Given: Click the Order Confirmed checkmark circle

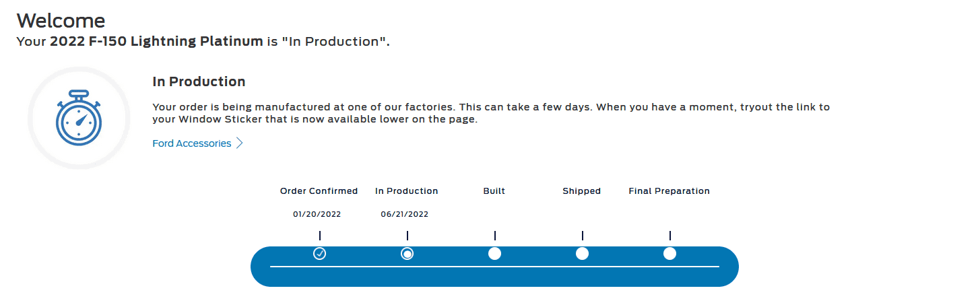Looking at the screenshot, I should click(x=320, y=253).
